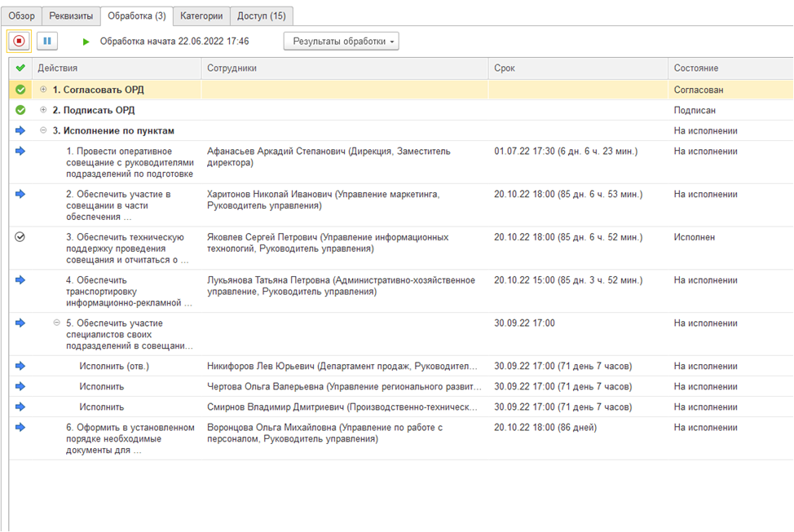The image size is (794, 532).
Task: Collapse the 3. Исполнение по пунктам node
Action: coord(43,130)
